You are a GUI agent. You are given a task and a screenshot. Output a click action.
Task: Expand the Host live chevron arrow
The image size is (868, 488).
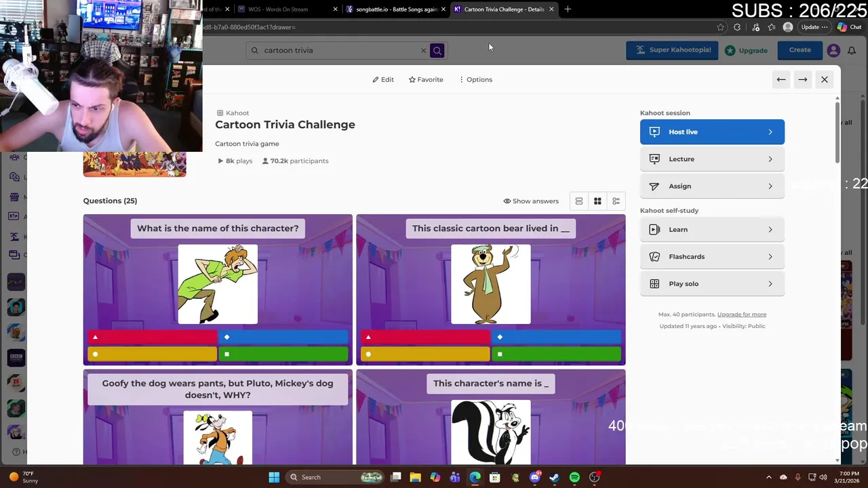(770, 131)
